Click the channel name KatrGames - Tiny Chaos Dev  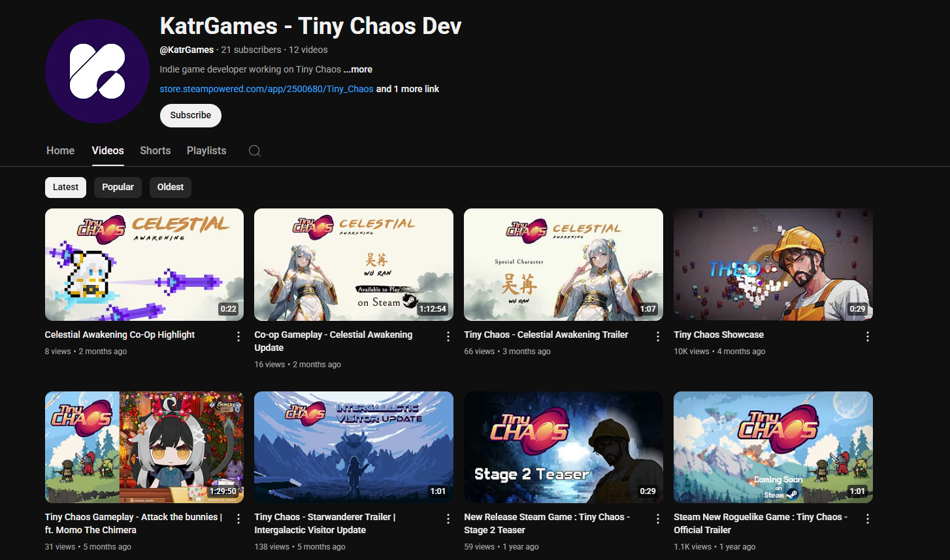coord(311,25)
